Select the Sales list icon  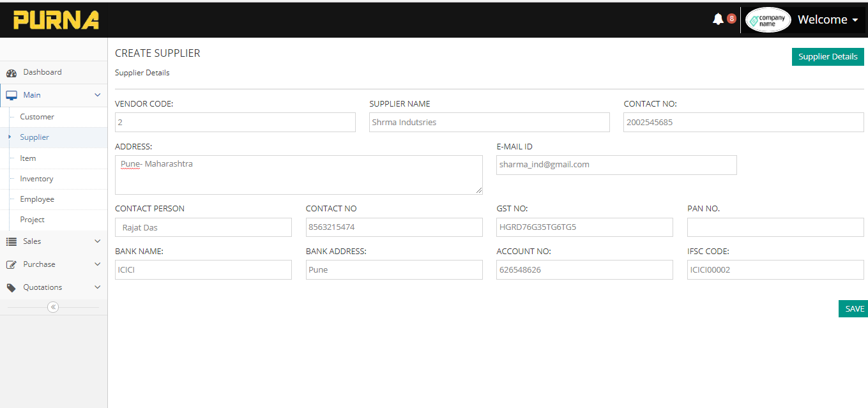point(11,241)
